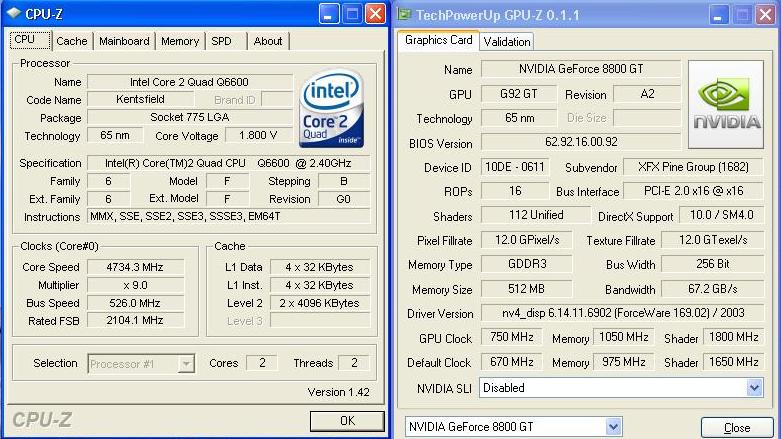Click the DirectX Support value 10.0 / SM4.0
Screen dimensions: 781x439
721,215
